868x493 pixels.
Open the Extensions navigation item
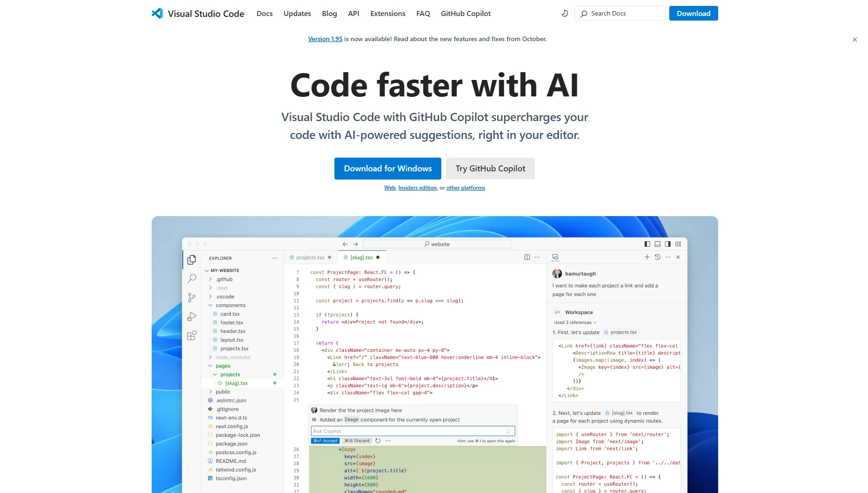[388, 13]
